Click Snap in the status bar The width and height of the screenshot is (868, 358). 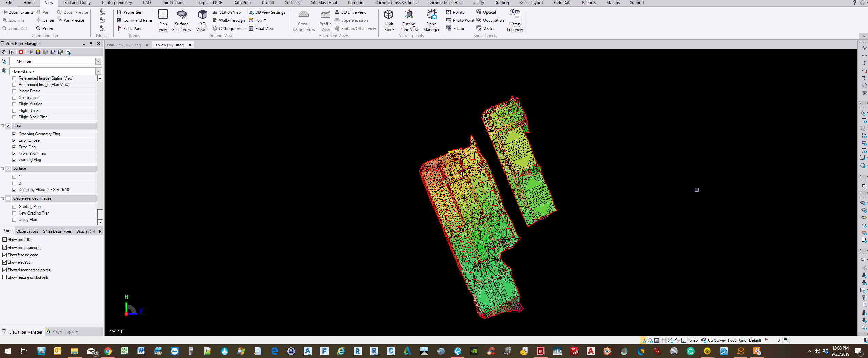tap(693, 340)
